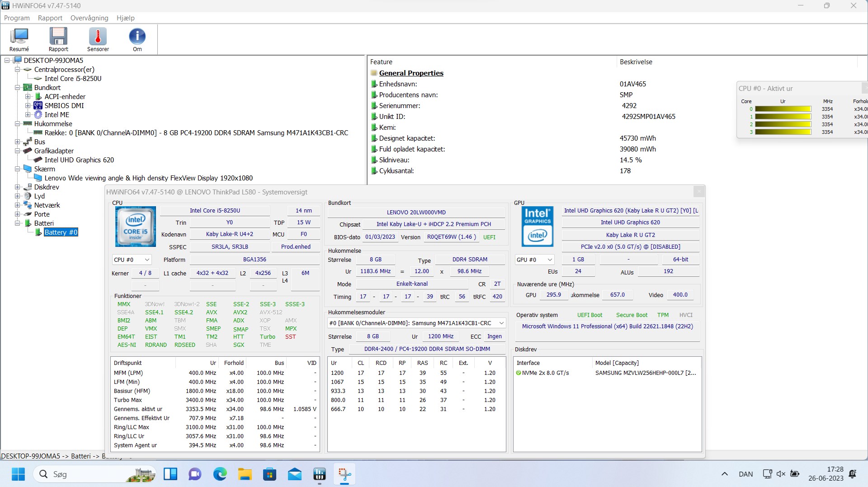The height and width of the screenshot is (487, 868).
Task: Expand the Bus tree node
Action: pyautogui.click(x=17, y=142)
